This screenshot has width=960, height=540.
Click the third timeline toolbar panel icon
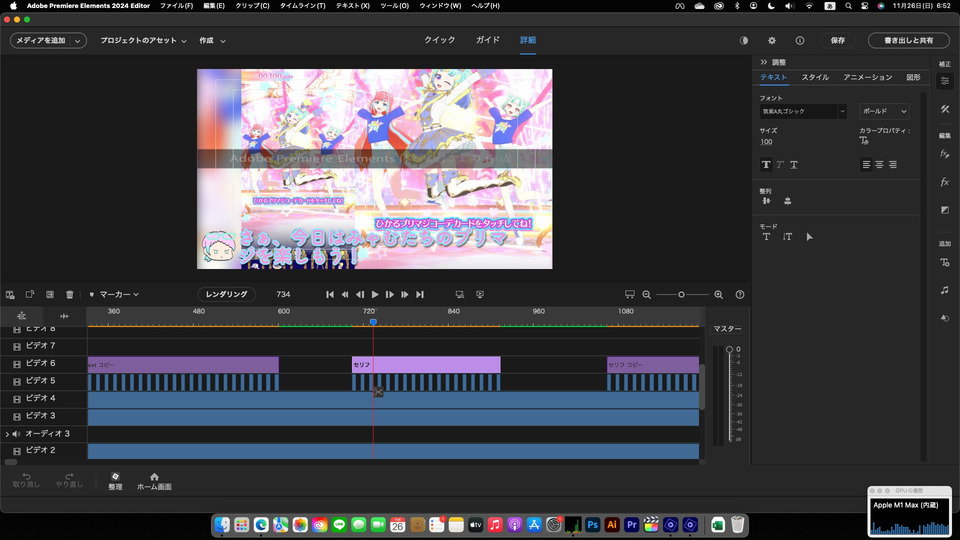tap(50, 294)
